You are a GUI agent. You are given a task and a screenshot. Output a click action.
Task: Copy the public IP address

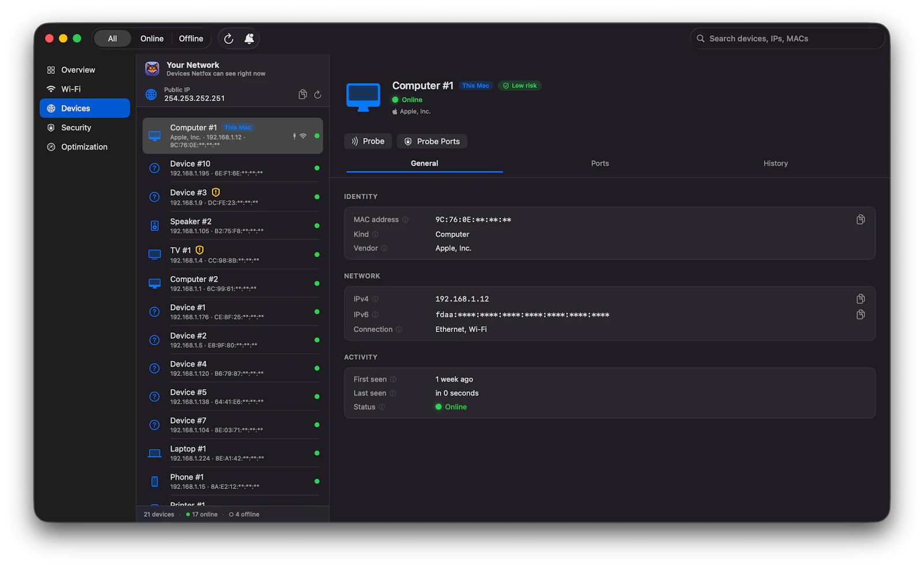pos(303,94)
